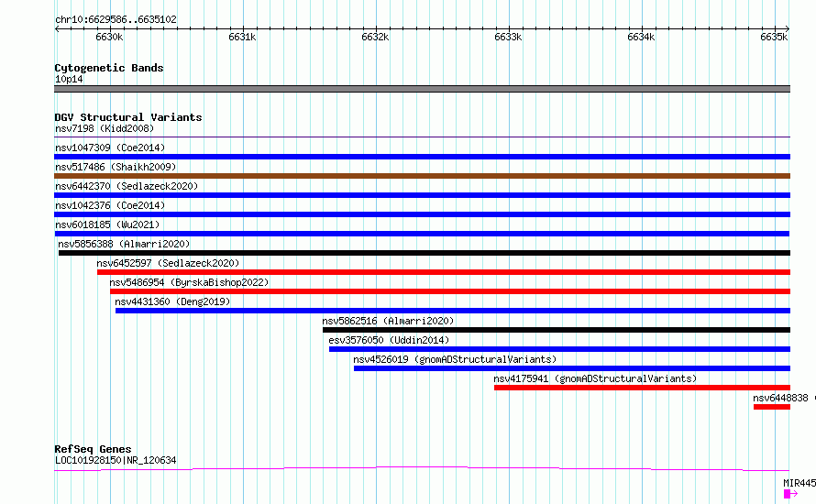Select the blue nsv4526019 variant bar

[572, 368]
